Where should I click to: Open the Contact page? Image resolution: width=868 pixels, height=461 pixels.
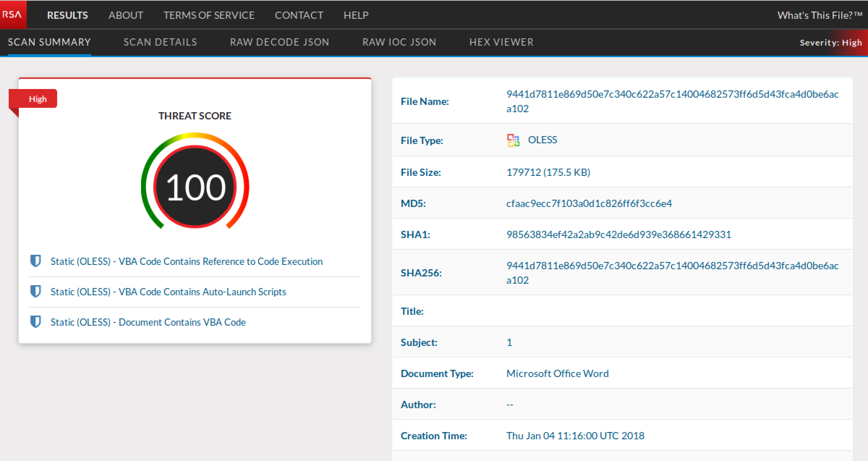[x=299, y=15]
